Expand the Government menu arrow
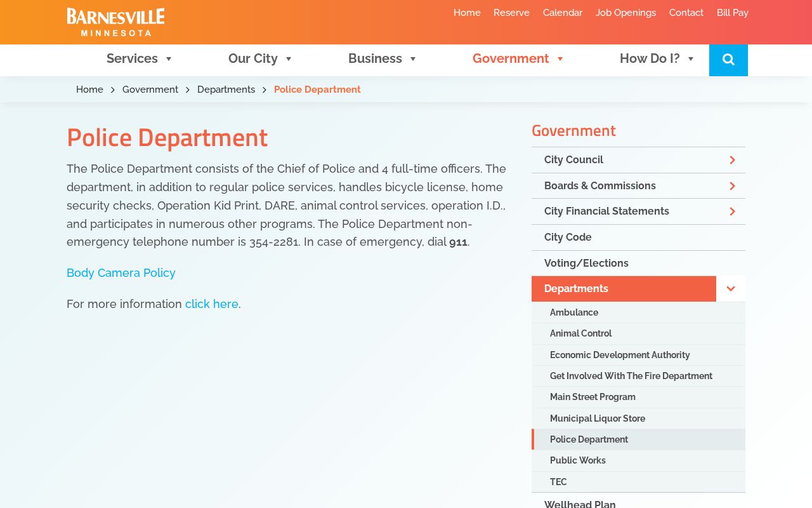Screen dimensions: 812x508 pyautogui.click(x=560, y=59)
